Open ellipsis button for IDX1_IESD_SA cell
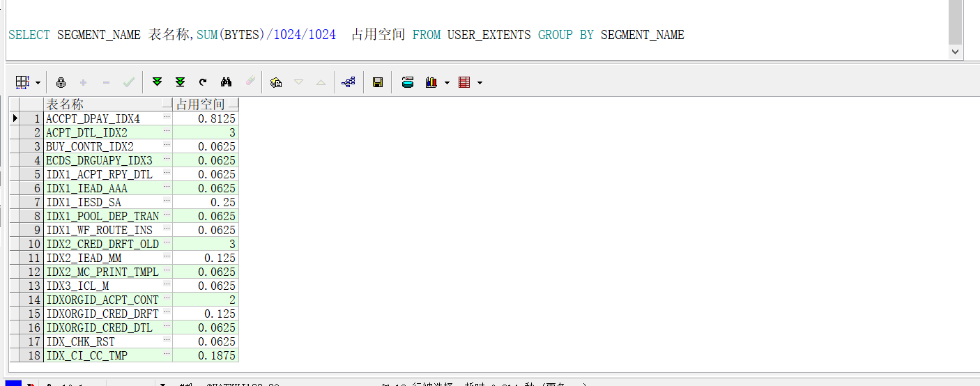This screenshot has height=386, width=980. (167, 202)
